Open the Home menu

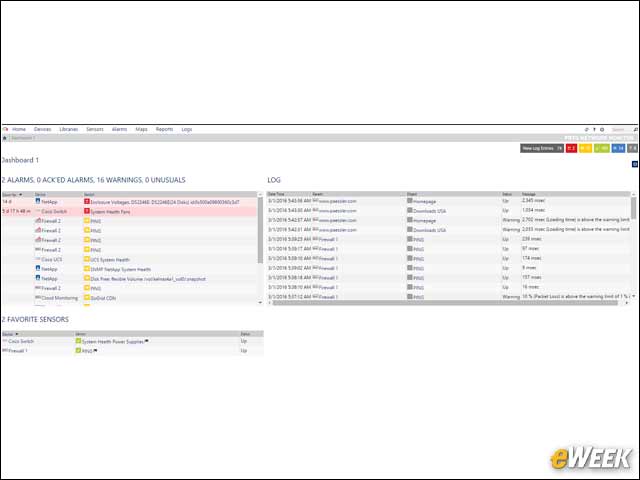(19, 129)
